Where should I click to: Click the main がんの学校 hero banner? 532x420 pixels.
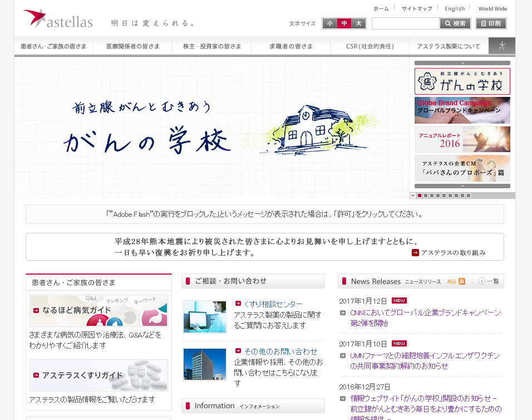click(212, 128)
